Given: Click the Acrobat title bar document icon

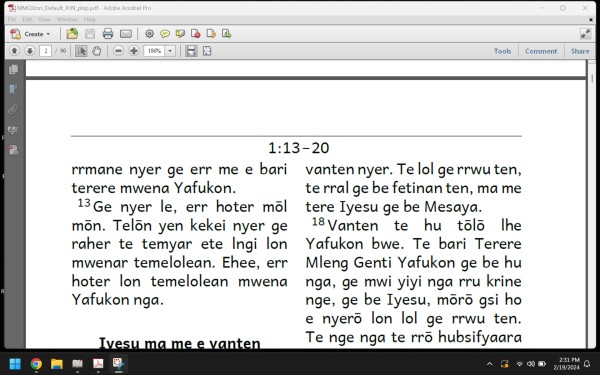Looking at the screenshot, I should 12,8.
